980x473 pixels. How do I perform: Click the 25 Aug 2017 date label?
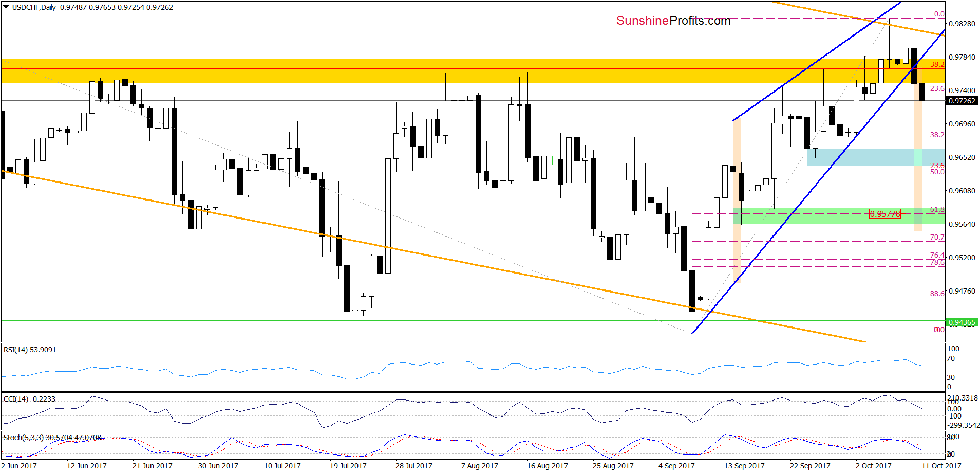613,466
